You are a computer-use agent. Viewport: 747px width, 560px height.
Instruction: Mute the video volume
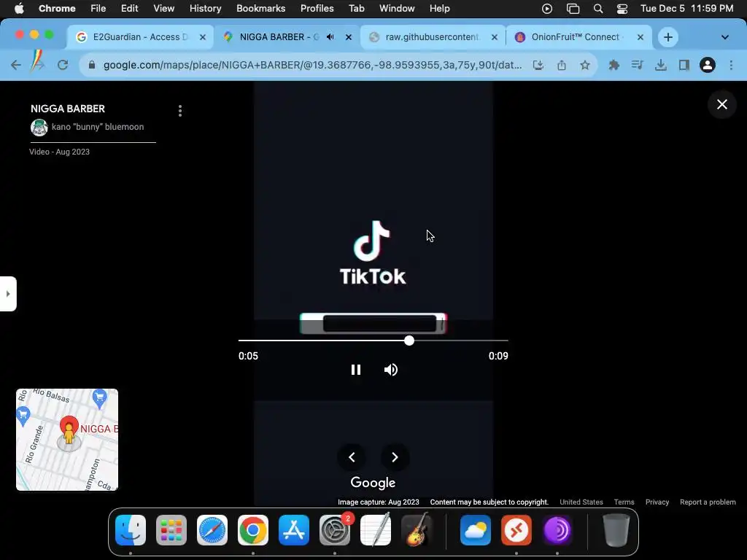pyautogui.click(x=391, y=370)
